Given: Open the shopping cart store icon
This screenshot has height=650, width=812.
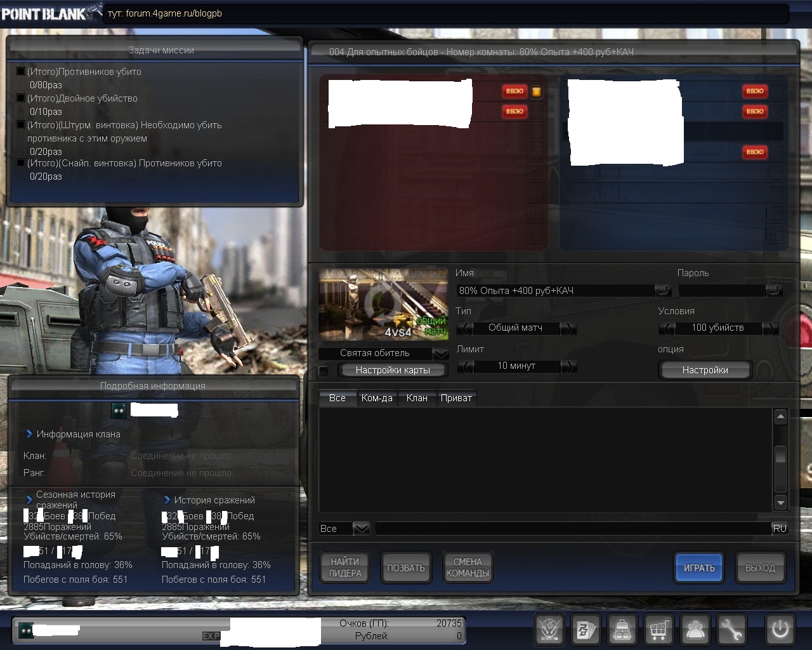Looking at the screenshot, I should pyautogui.click(x=658, y=630).
